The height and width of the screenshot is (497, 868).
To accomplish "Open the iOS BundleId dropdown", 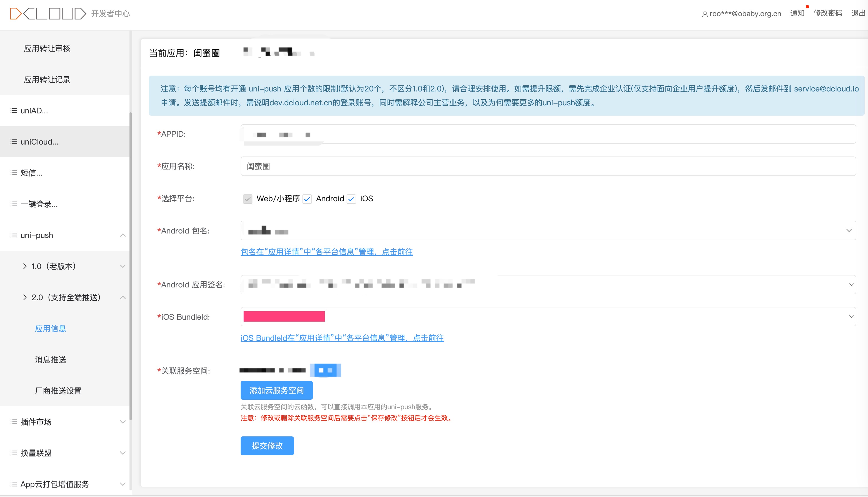I will [x=851, y=317].
